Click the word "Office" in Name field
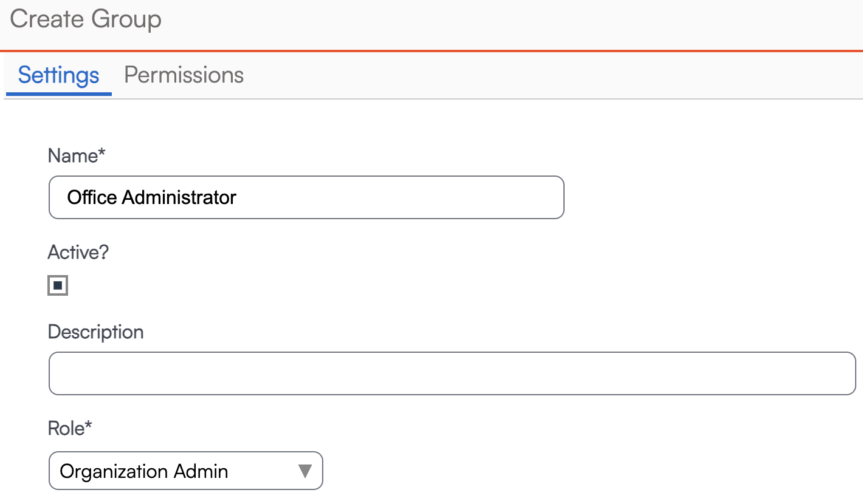The height and width of the screenshot is (504, 863). [92, 197]
